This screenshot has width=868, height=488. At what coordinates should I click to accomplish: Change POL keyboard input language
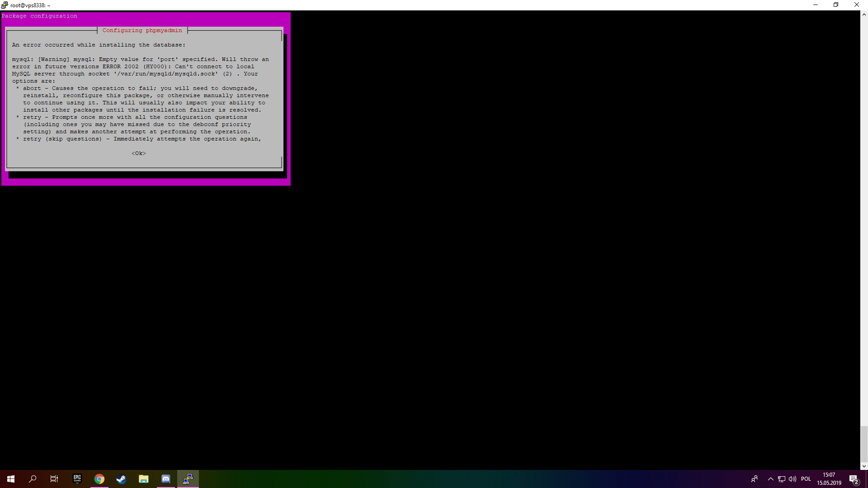click(806, 479)
